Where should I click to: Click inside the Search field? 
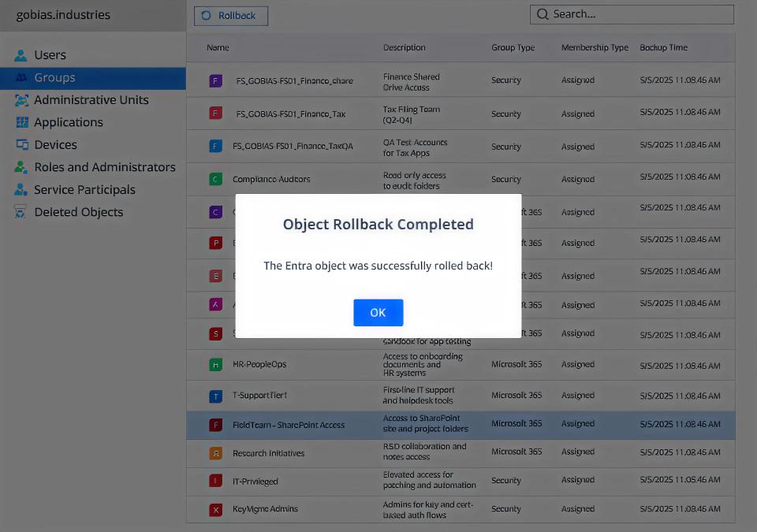pos(631,14)
